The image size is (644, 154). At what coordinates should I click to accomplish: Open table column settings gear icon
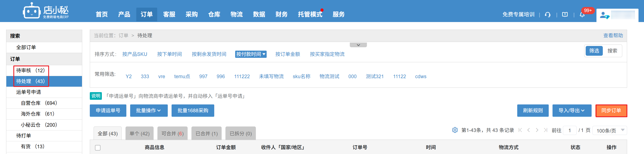455,130
